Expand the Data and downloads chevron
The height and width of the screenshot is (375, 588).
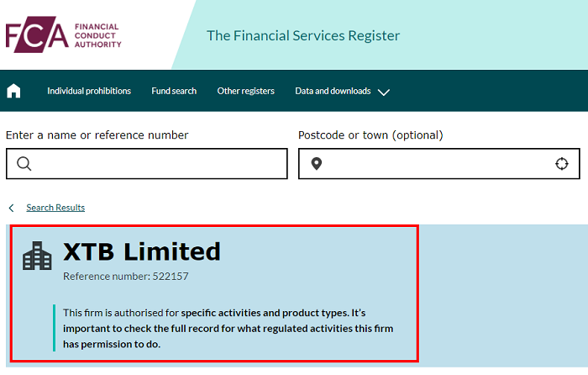(384, 92)
